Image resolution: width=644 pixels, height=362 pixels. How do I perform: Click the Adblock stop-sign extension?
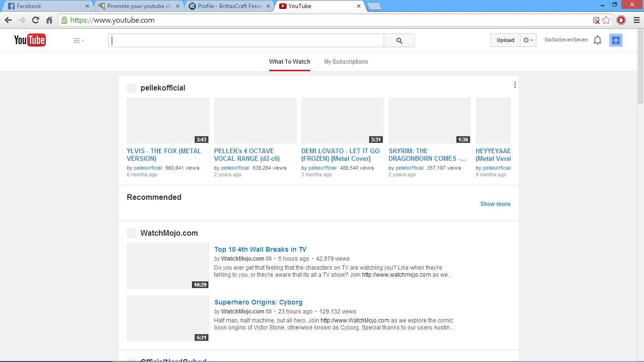point(621,20)
